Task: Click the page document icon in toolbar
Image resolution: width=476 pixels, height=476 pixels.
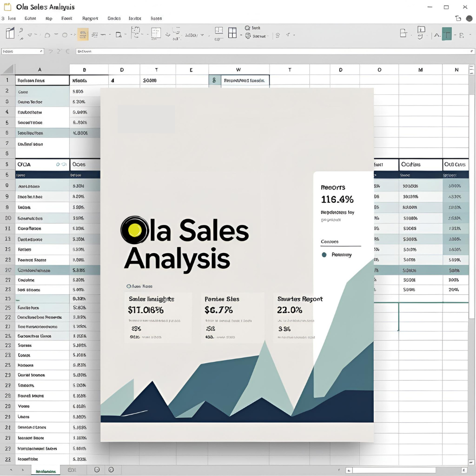Action: pos(119,35)
